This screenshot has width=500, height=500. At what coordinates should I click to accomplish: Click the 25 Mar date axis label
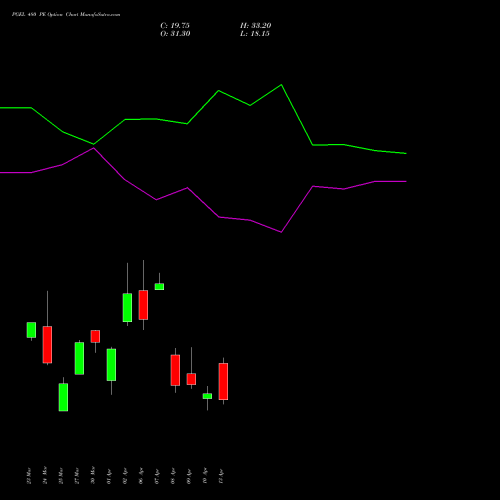coord(61,476)
